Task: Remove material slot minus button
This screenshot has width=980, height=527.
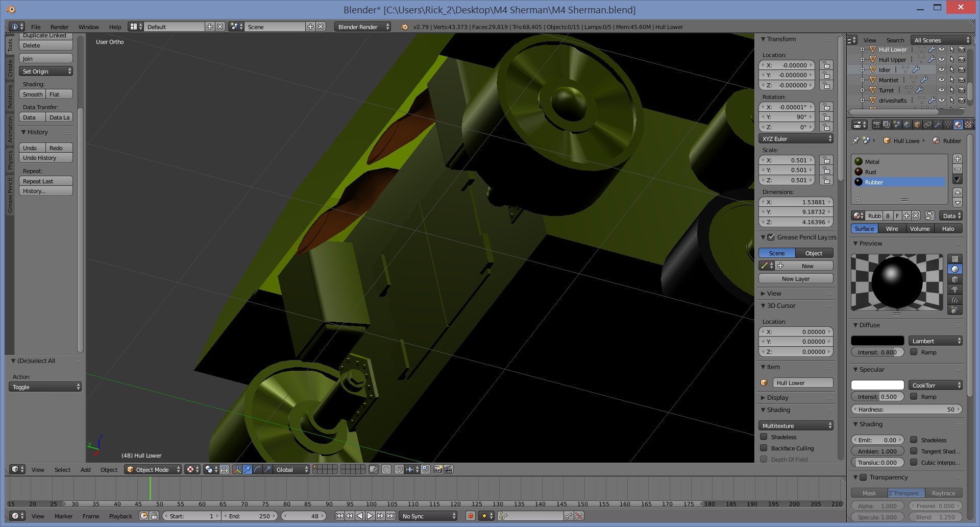Action: tap(958, 169)
